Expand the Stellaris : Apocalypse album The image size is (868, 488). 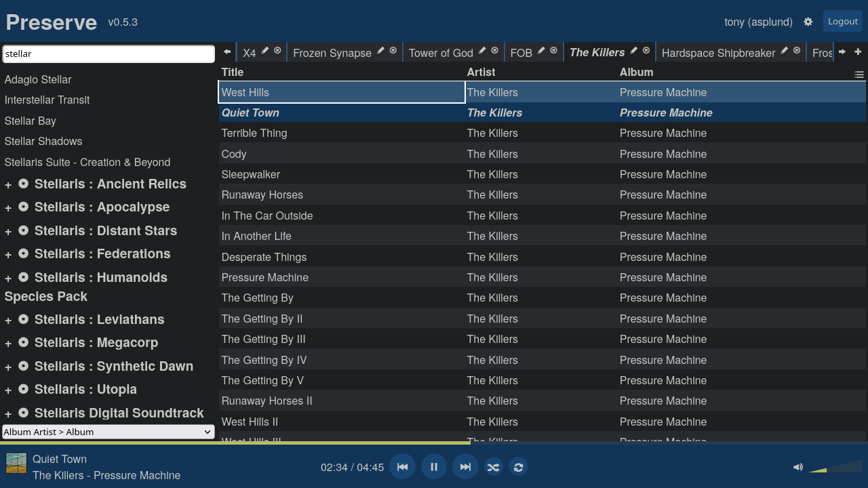(x=8, y=208)
